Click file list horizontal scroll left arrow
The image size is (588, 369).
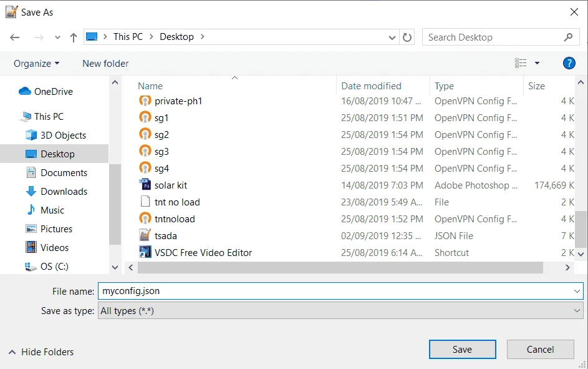tap(130, 267)
